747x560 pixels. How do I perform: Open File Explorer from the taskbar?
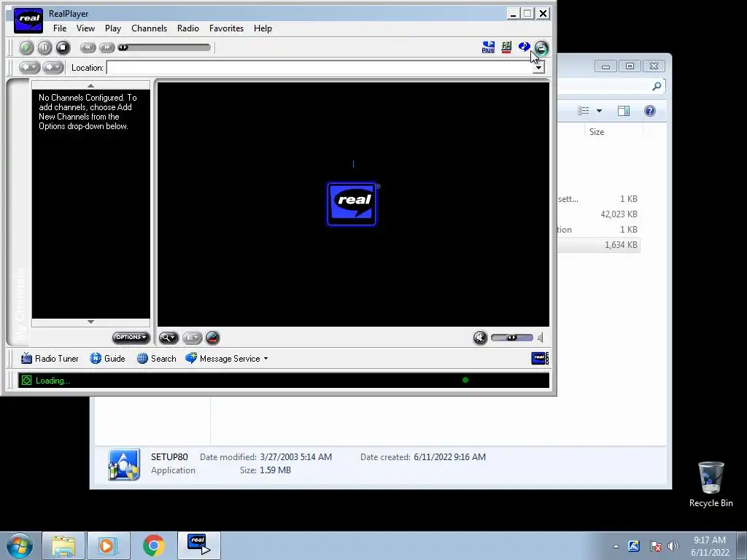64,545
